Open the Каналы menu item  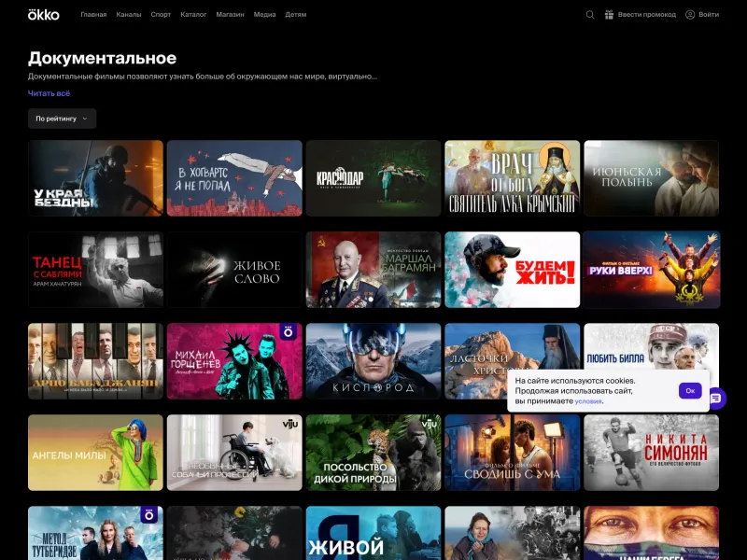coord(129,15)
